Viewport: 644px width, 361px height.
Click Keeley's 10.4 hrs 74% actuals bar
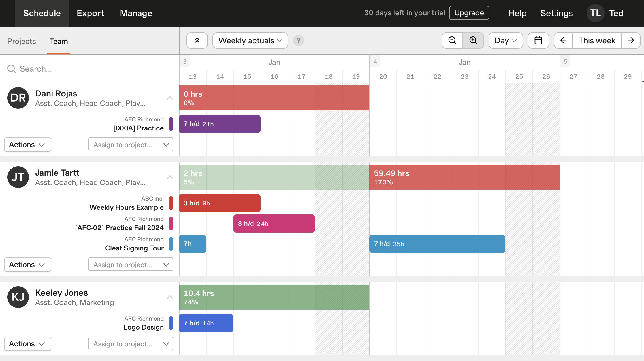pos(274,297)
